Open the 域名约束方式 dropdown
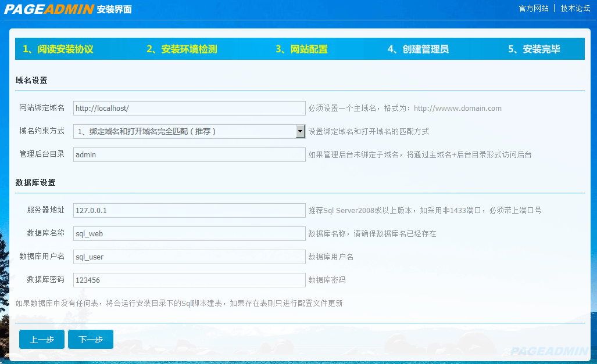 click(186, 131)
